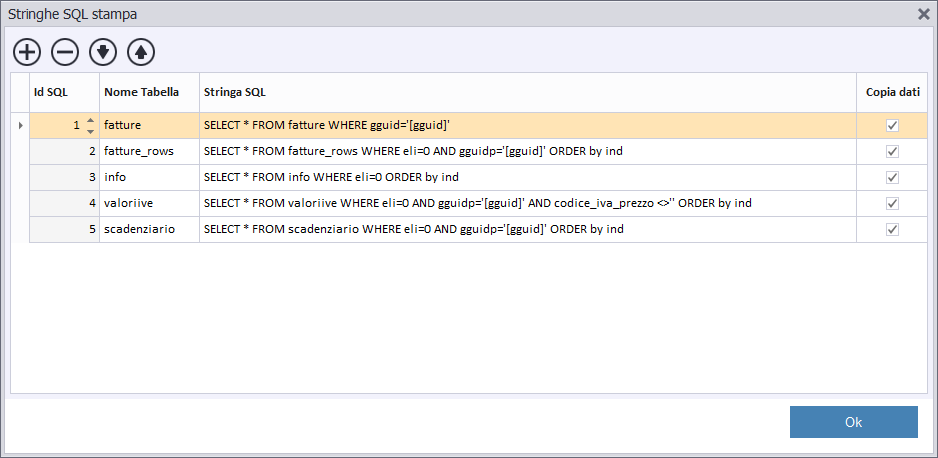Click the add row plus icon

coord(27,53)
